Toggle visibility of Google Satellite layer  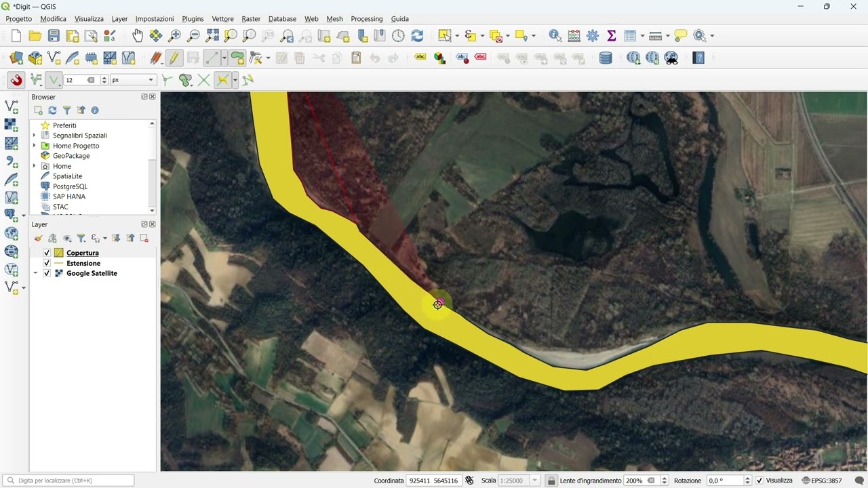coord(47,273)
